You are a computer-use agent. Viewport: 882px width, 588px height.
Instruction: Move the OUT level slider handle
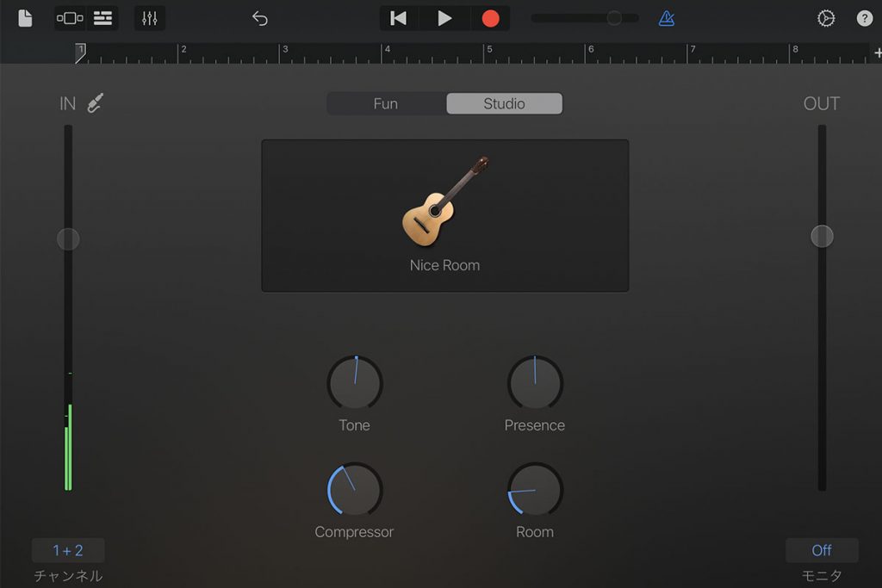point(822,236)
